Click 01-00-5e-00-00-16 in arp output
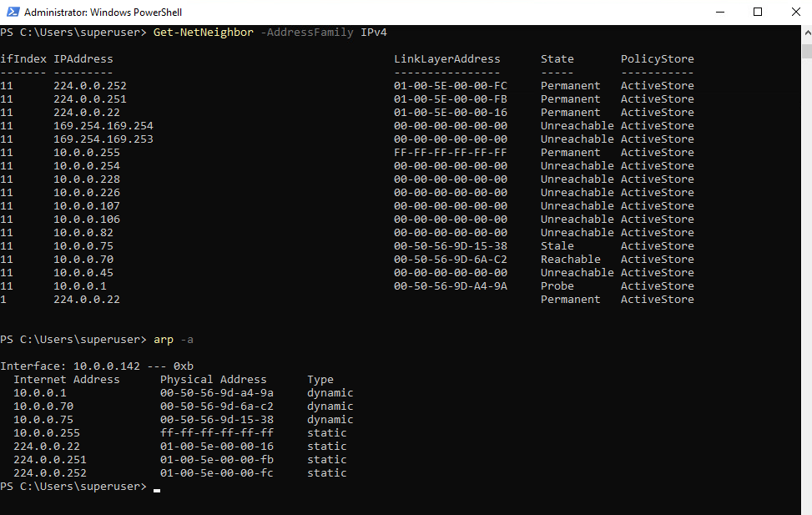This screenshot has height=515, width=812. (x=216, y=447)
